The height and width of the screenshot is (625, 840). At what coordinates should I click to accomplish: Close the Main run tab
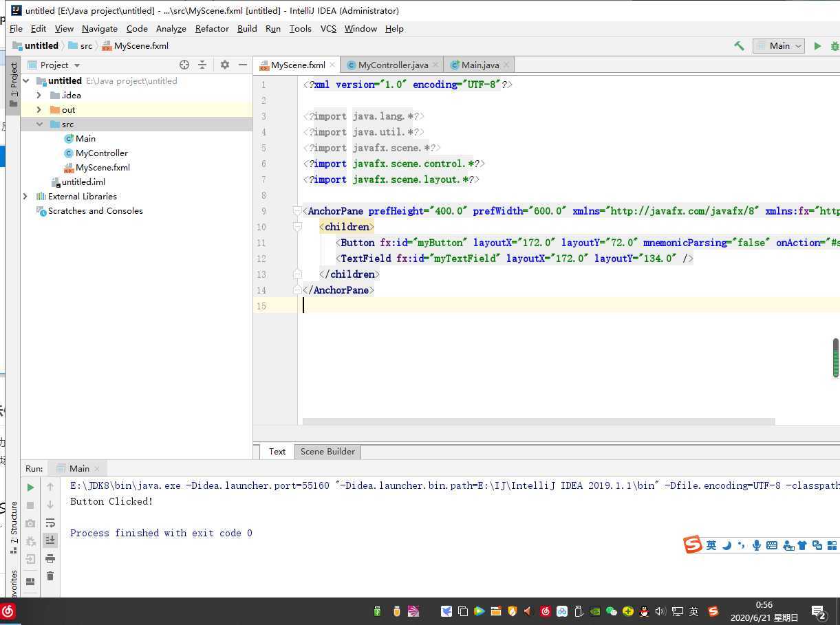pos(97,469)
